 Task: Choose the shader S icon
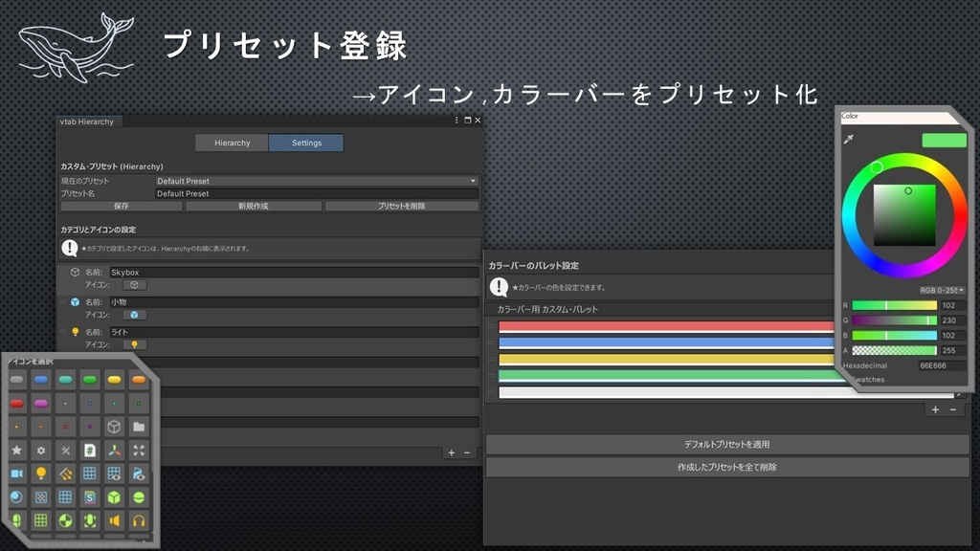pyautogui.click(x=90, y=497)
